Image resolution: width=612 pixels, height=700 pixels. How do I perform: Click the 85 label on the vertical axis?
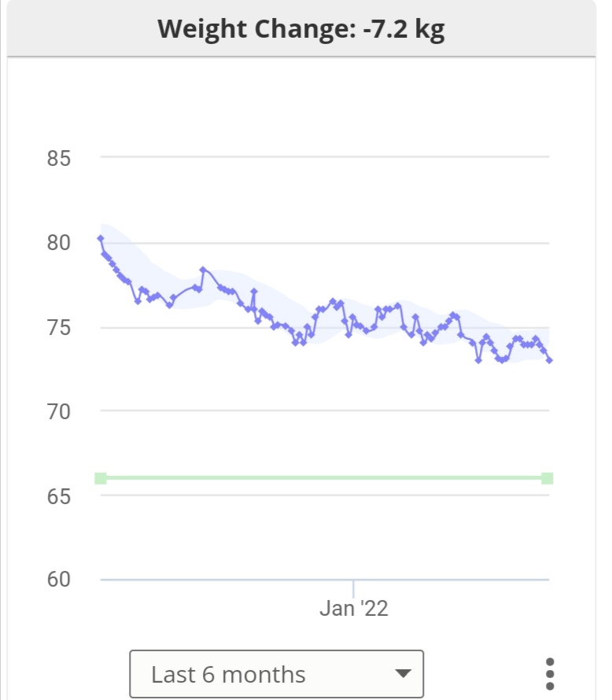click(58, 158)
